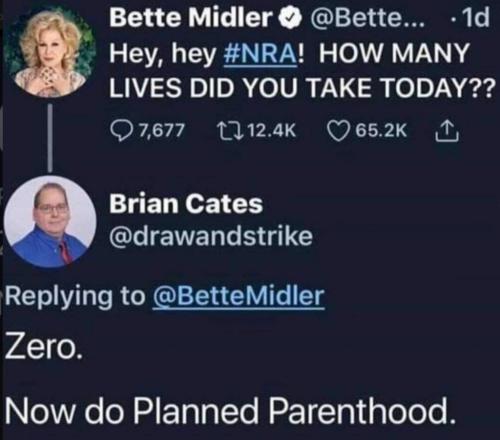Click the Bette Midler display name
This screenshot has height=440, width=500.
coord(189,19)
